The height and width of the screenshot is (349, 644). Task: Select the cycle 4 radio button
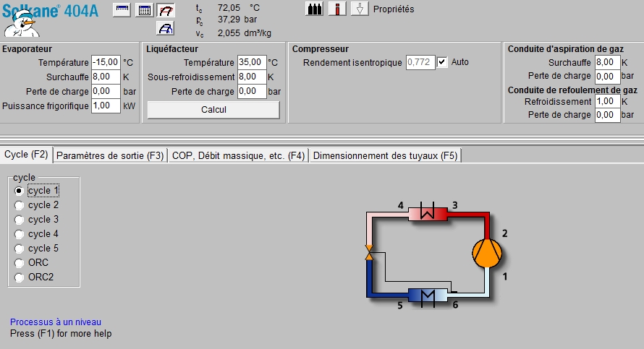tap(19, 234)
